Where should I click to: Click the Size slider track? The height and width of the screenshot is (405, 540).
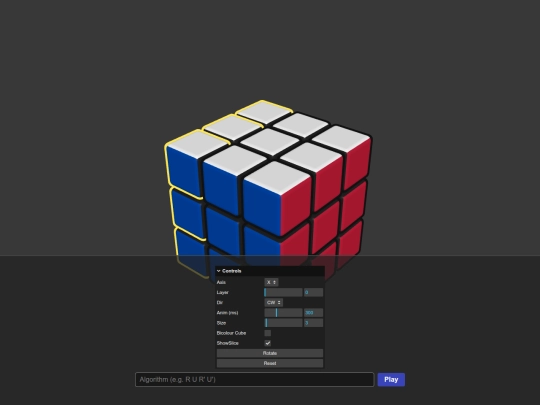[x=283, y=323]
